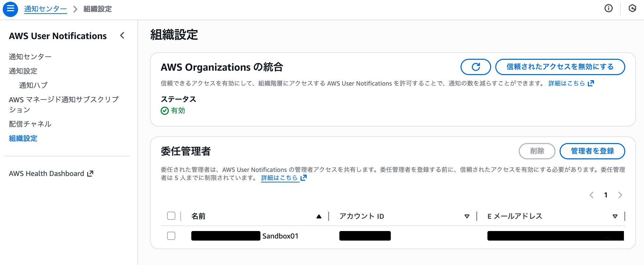The height and width of the screenshot is (265, 644).
Task: Click 通知センター breadcrumb link
Action: tap(46, 9)
